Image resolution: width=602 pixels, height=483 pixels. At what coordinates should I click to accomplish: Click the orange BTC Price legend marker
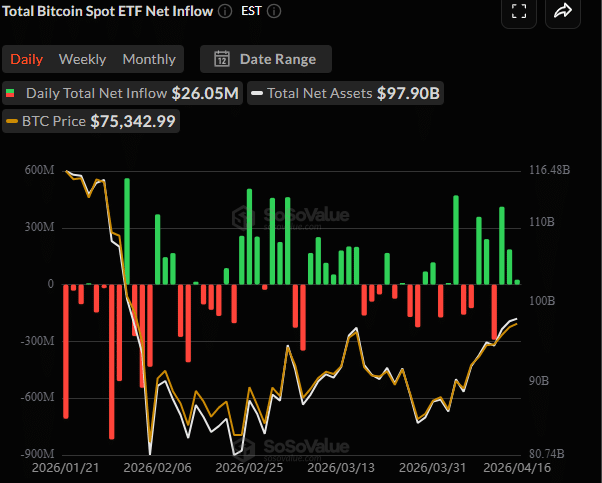pyautogui.click(x=12, y=121)
